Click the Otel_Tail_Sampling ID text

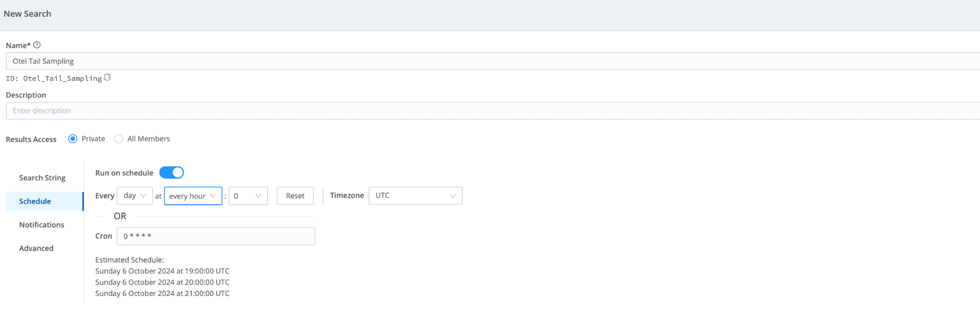coord(62,78)
